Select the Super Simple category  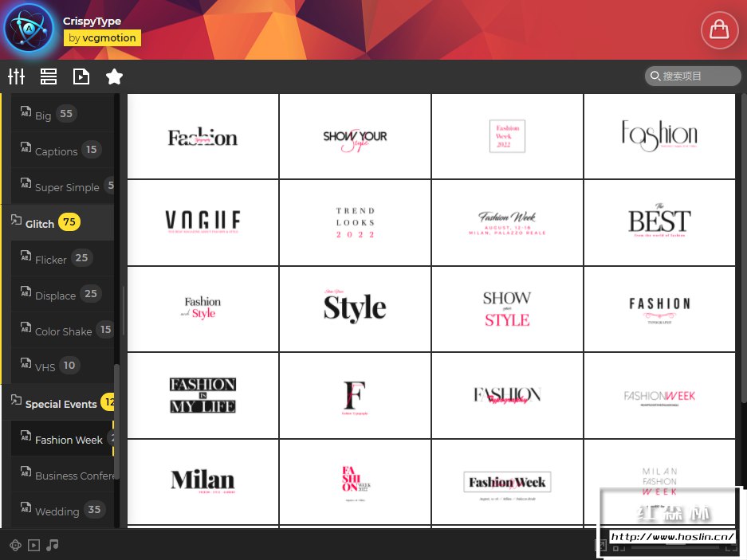click(x=62, y=186)
